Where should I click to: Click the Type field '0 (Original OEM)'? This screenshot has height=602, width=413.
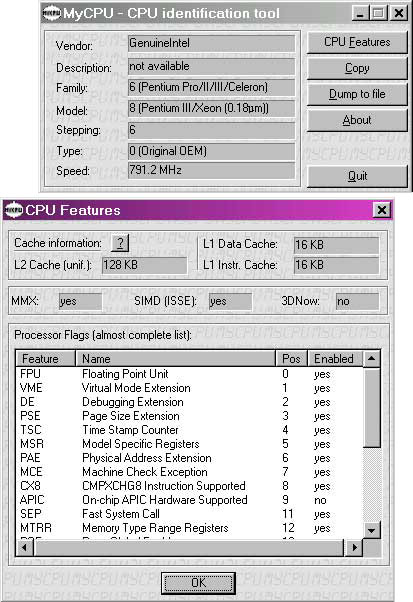(x=211, y=151)
